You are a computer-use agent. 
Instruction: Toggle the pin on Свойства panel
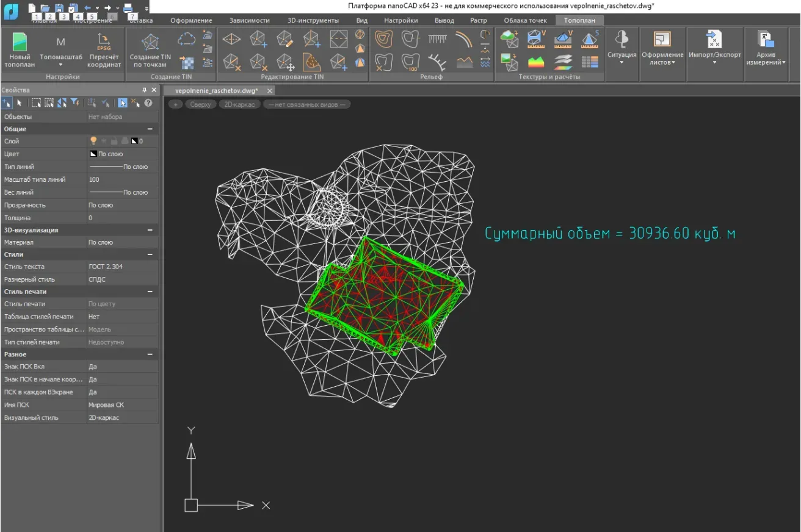pyautogui.click(x=145, y=90)
